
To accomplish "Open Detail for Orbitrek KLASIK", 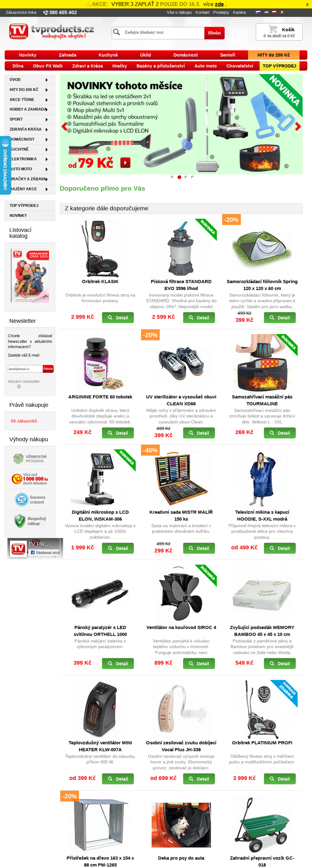I will tap(118, 318).
